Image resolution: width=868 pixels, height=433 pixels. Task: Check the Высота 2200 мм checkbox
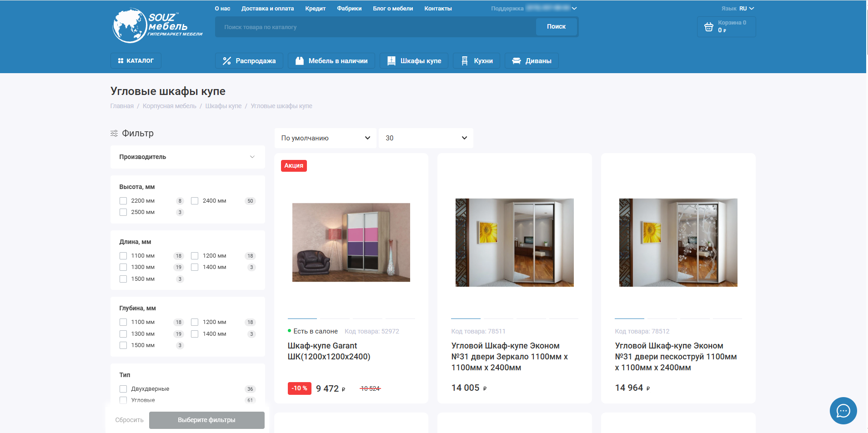[x=123, y=201]
